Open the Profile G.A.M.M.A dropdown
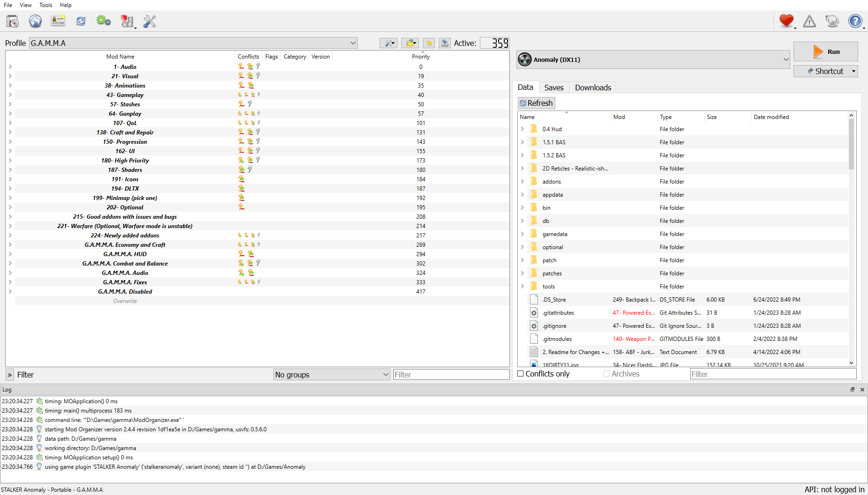 193,43
